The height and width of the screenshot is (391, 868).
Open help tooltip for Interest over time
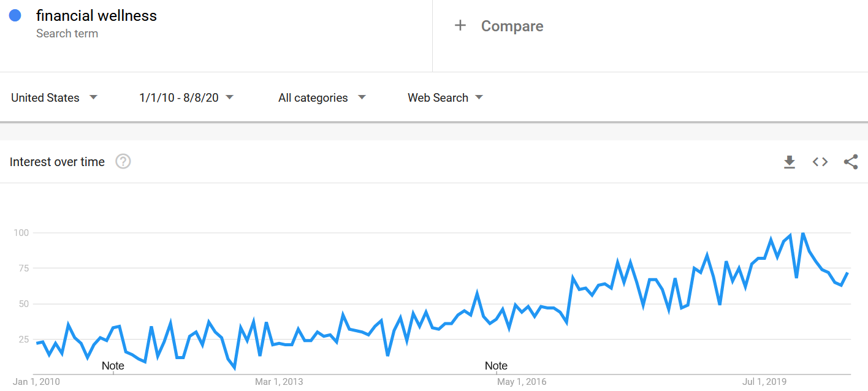click(123, 162)
